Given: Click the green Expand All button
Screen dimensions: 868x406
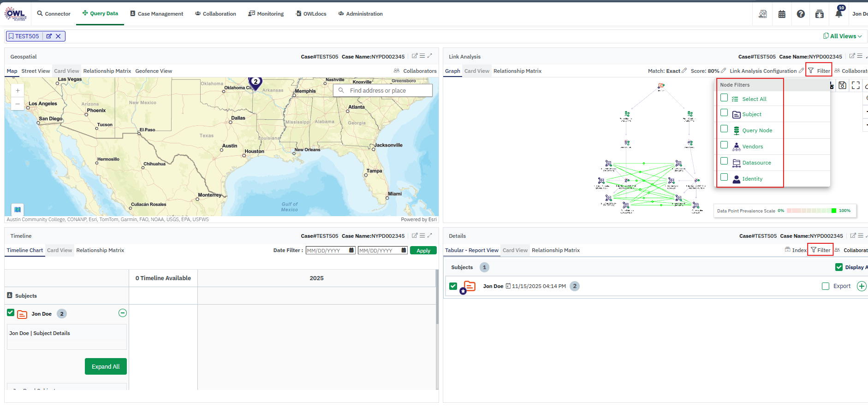Looking at the screenshot, I should [106, 366].
